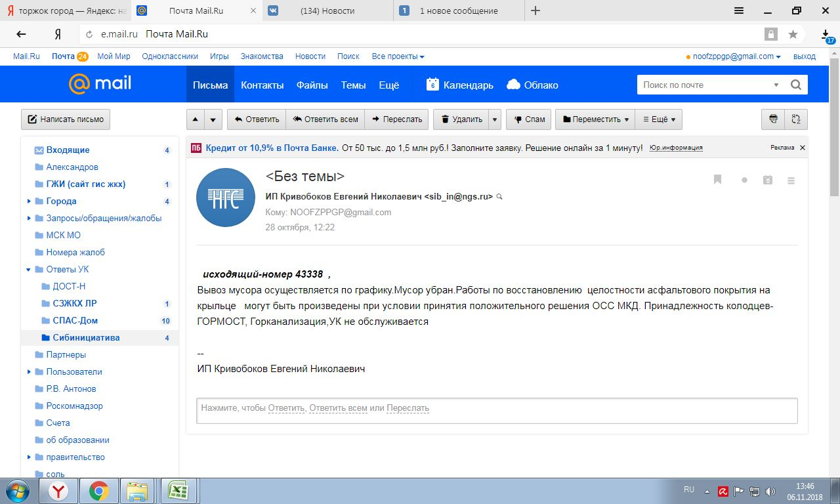Open the new tab plus button
Viewport: 840px width, 504px height.
[x=535, y=10]
